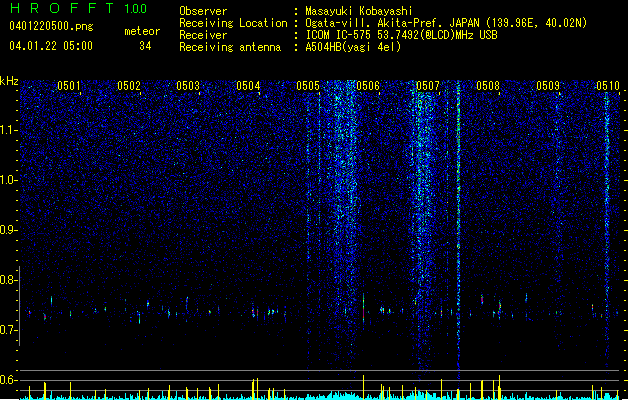This screenshot has height=400, width=629.
Task: Click the 0506 time marker
Action: pyautogui.click(x=368, y=86)
